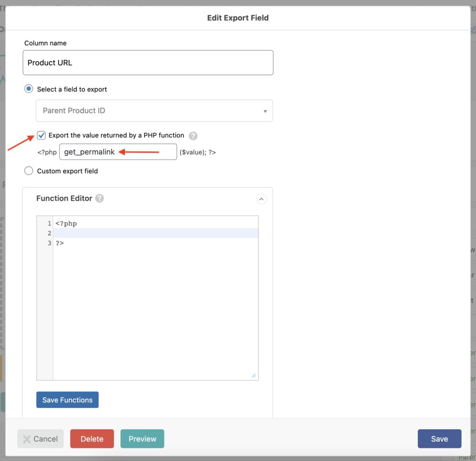Image resolution: width=476 pixels, height=461 pixels.
Task: Click line number 1 in the editor gutter
Action: (x=50, y=223)
